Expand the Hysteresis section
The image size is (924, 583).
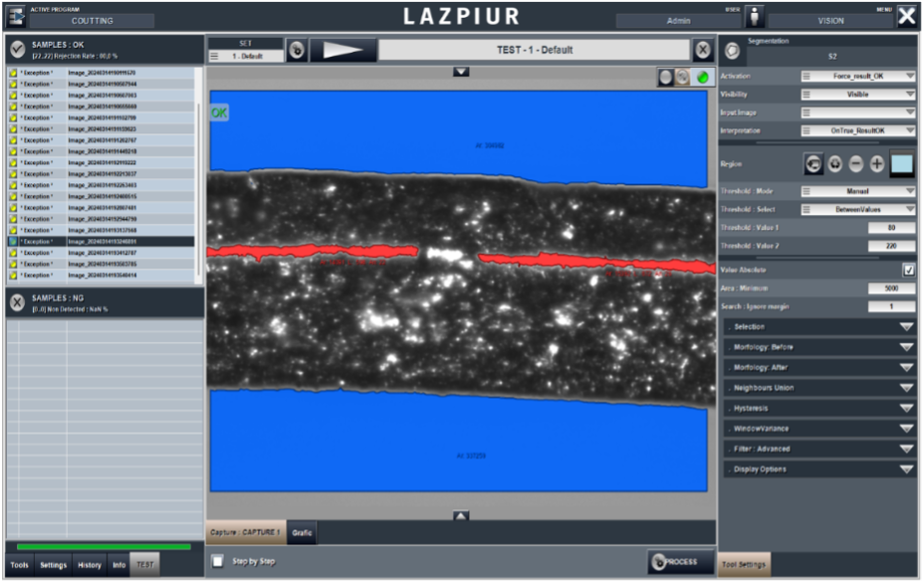click(x=819, y=408)
